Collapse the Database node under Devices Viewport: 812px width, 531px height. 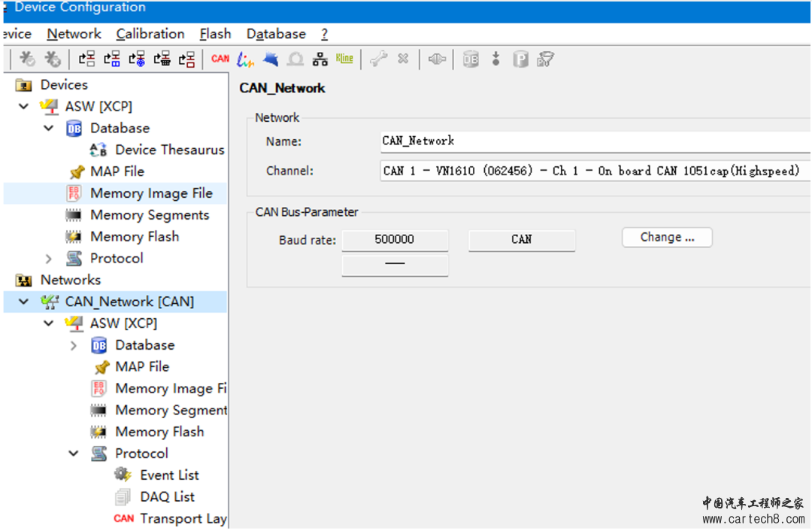tap(48, 128)
